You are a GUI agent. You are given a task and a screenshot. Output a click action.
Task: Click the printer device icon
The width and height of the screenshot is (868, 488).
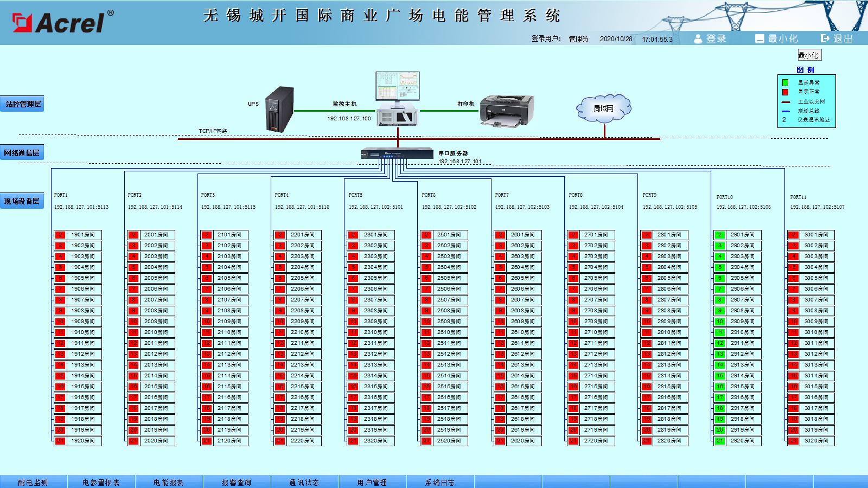(507, 111)
